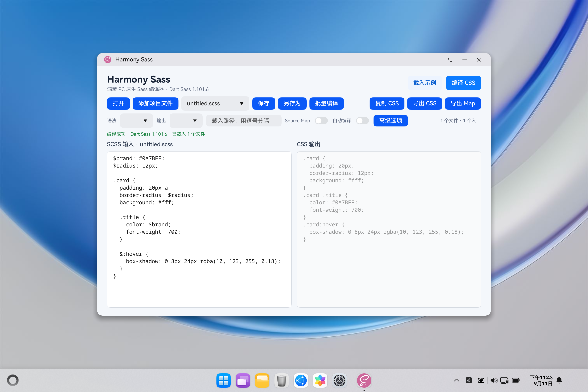Viewport: 588px width, 392px height.
Task: Click the 载入示例 button
Action: (424, 83)
